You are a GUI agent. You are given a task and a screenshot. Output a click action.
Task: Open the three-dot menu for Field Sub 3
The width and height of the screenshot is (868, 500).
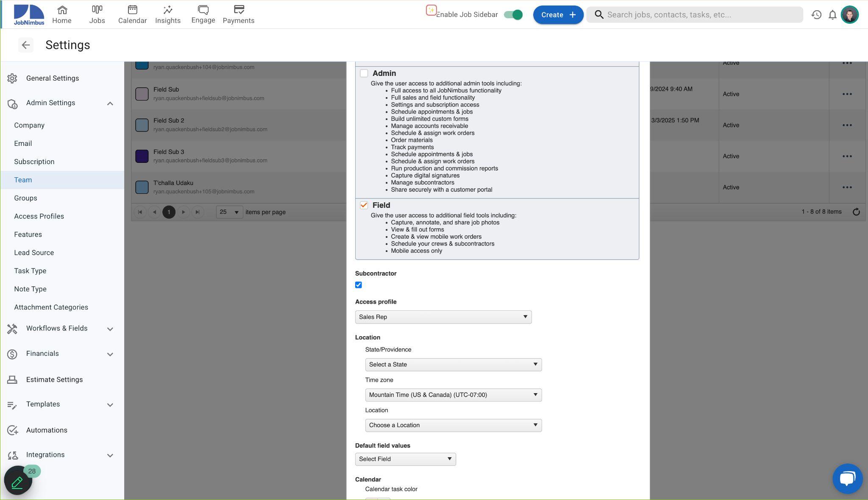coord(847,156)
